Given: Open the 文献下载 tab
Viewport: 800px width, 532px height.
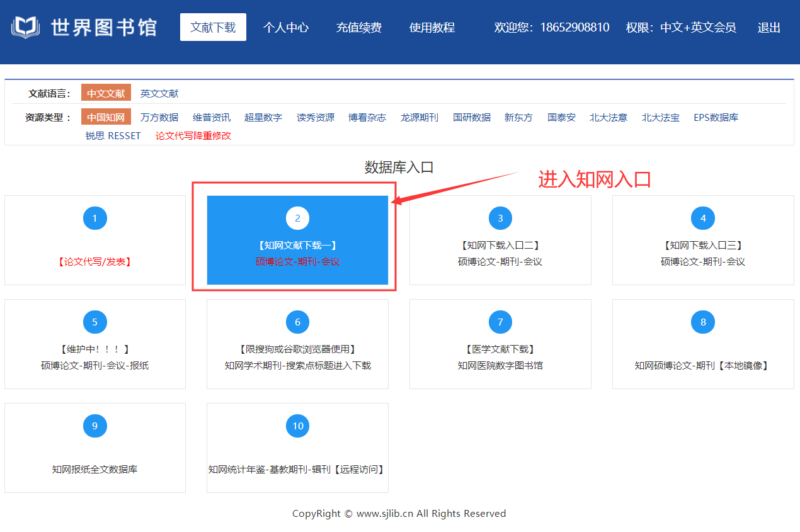Looking at the screenshot, I should (x=213, y=27).
